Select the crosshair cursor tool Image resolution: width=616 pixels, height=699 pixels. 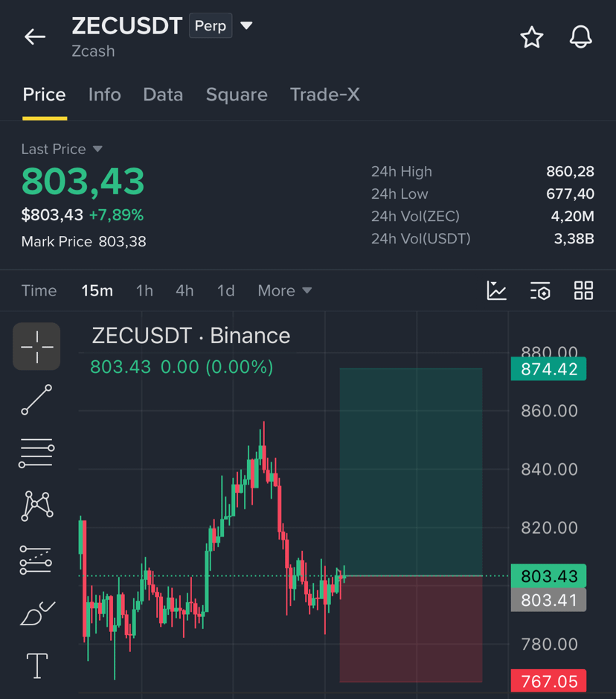tap(36, 346)
